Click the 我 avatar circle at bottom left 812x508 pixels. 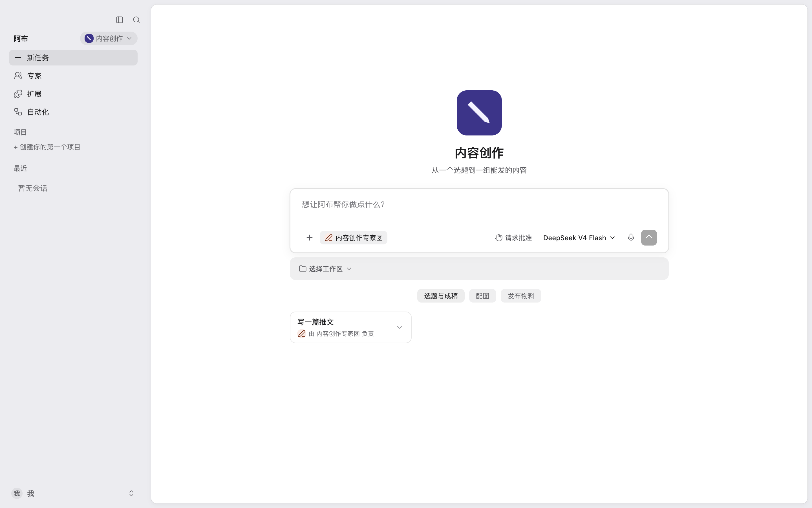pos(17,493)
